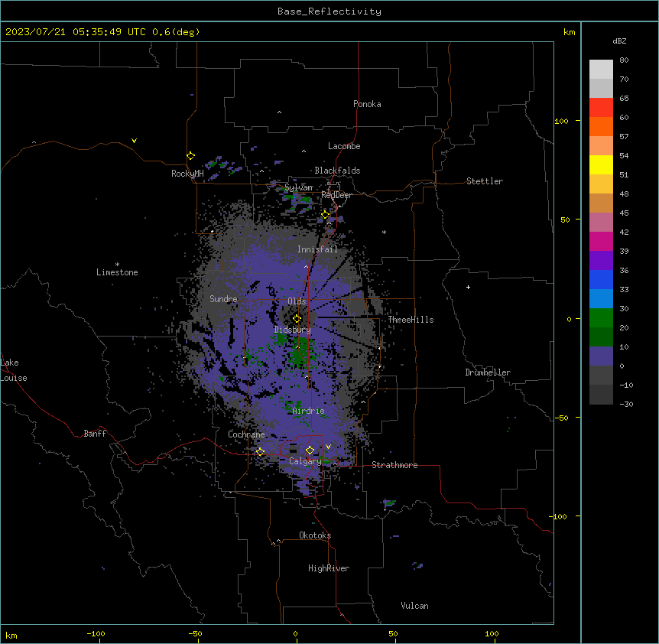Image resolution: width=659 pixels, height=644 pixels.
Task: Click the Okotoks label
Action: (315, 535)
